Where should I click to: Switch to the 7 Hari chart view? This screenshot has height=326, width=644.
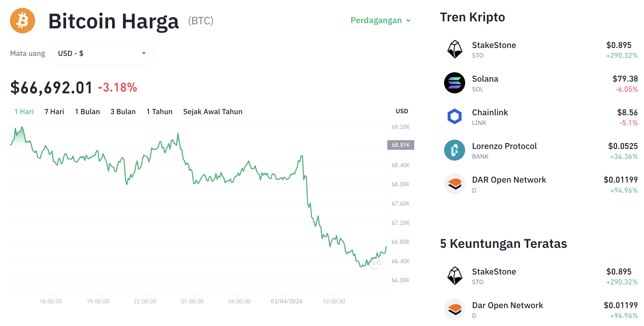tap(54, 111)
